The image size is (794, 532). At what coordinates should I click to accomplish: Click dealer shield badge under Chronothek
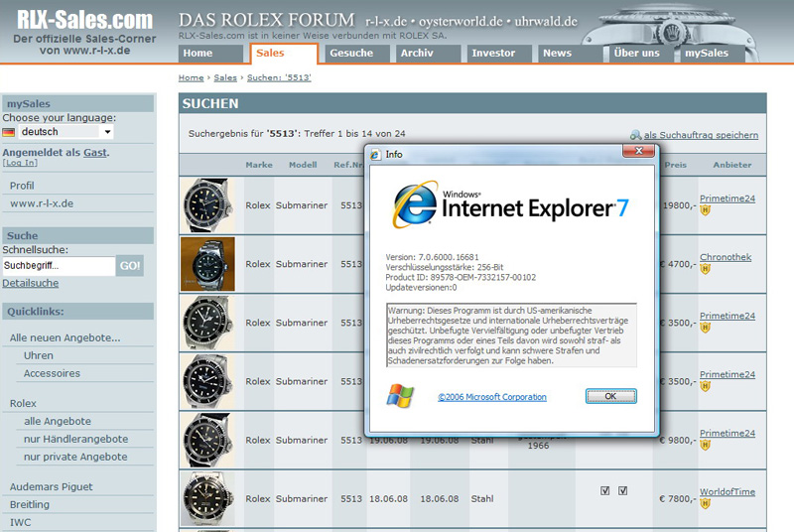[x=705, y=269]
